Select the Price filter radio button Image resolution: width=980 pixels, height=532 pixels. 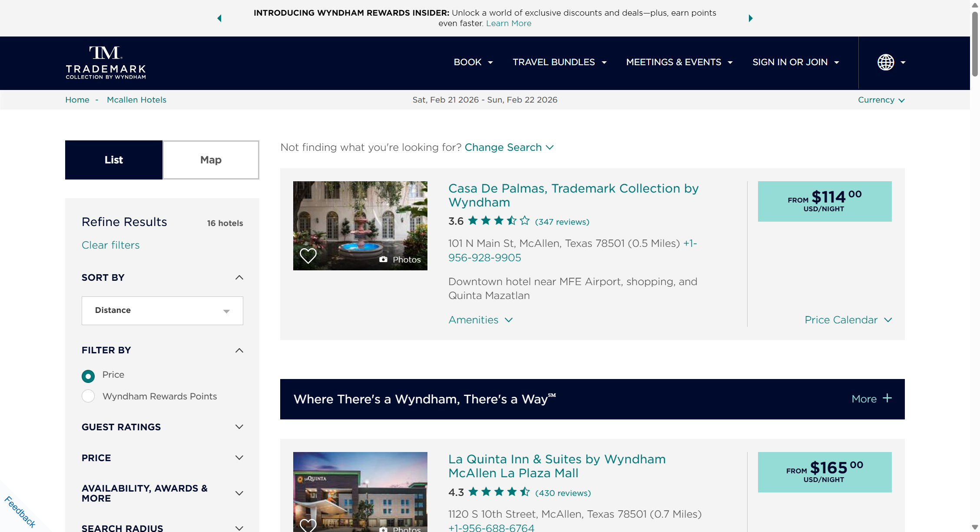click(88, 376)
